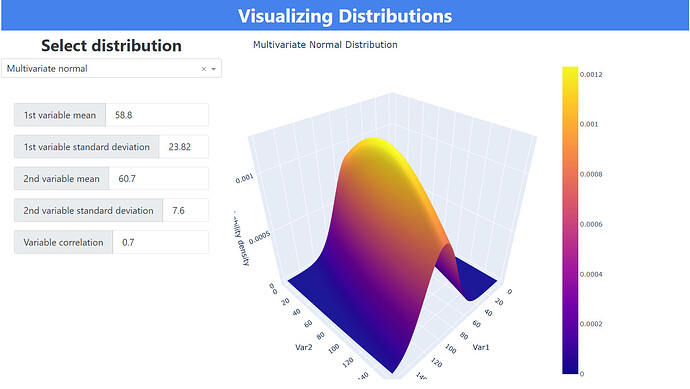Clear the Multivariate normal selection
The height and width of the screenshot is (389, 690).
(x=204, y=69)
